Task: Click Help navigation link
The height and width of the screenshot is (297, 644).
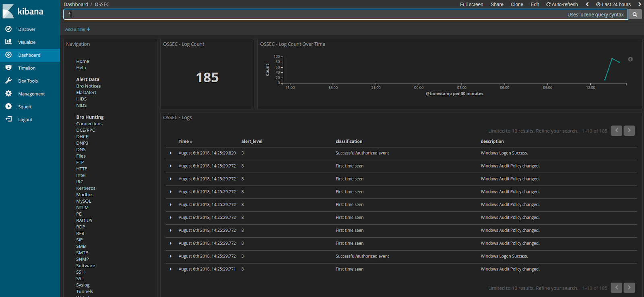Action: coord(81,68)
